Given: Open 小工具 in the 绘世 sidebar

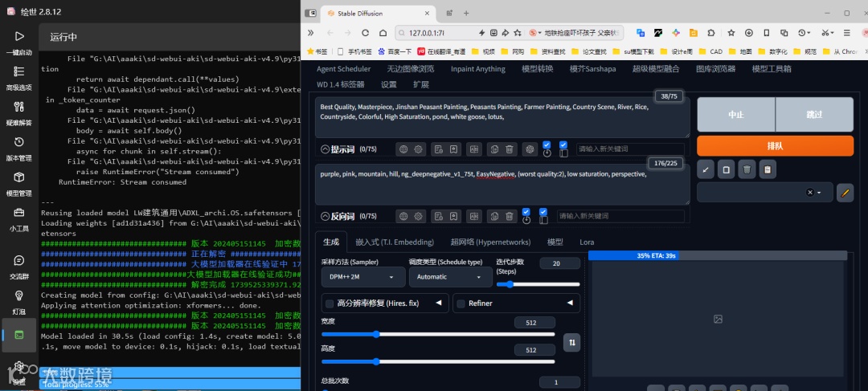Looking at the screenshot, I should tap(18, 219).
